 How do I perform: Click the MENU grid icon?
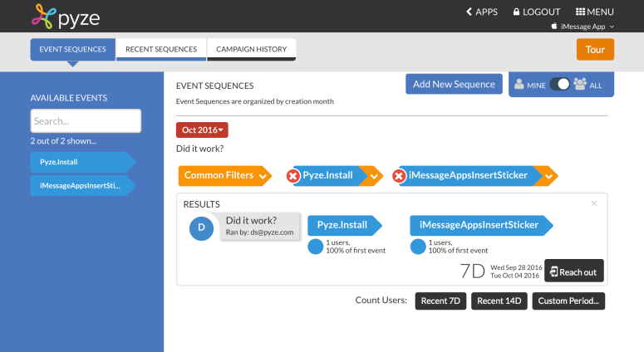click(581, 12)
